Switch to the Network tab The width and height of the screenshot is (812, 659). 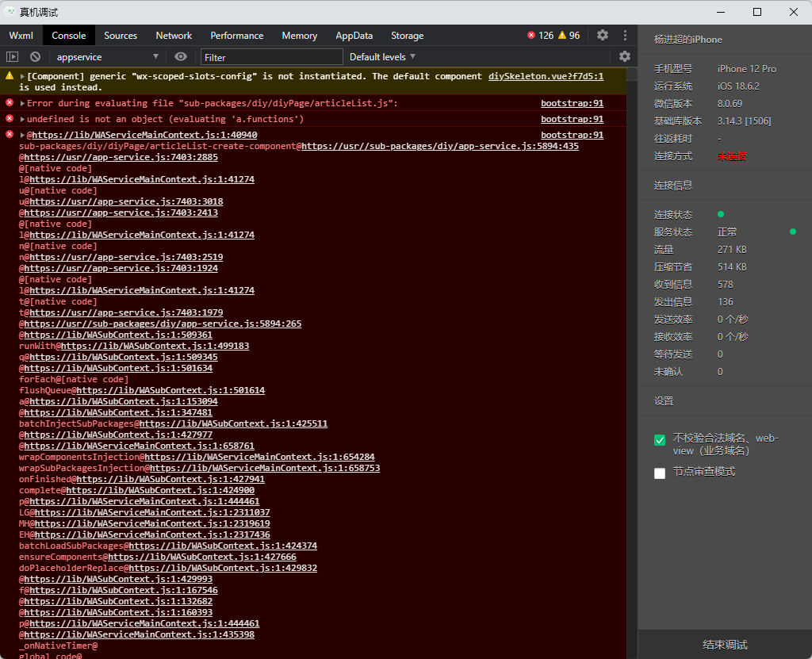[x=174, y=36]
